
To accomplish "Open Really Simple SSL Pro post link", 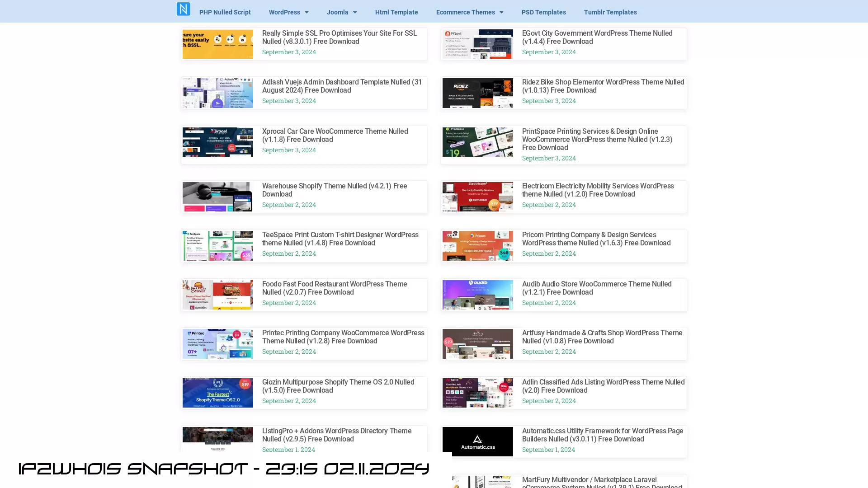I will (x=339, y=38).
